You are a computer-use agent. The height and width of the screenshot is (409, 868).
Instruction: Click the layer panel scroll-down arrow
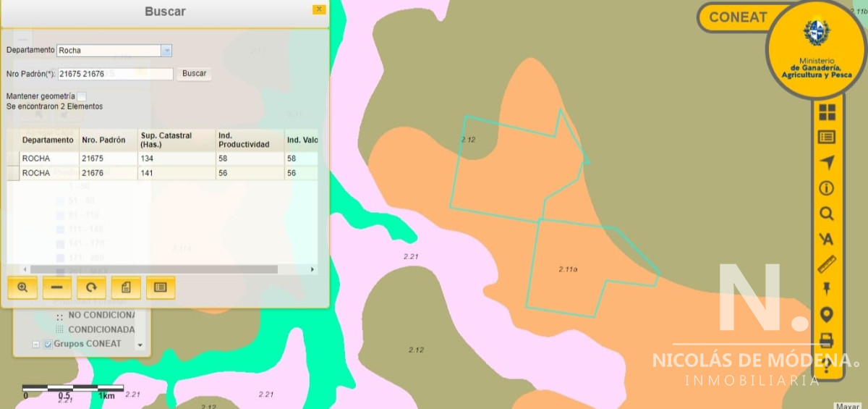(140, 345)
